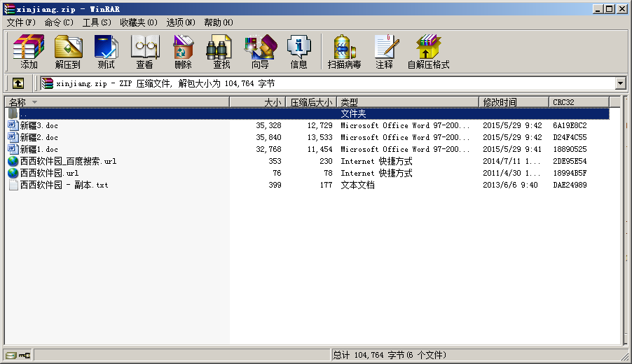Open the 文件(F) menu
Image resolution: width=632 pixels, height=364 pixels.
21,22
